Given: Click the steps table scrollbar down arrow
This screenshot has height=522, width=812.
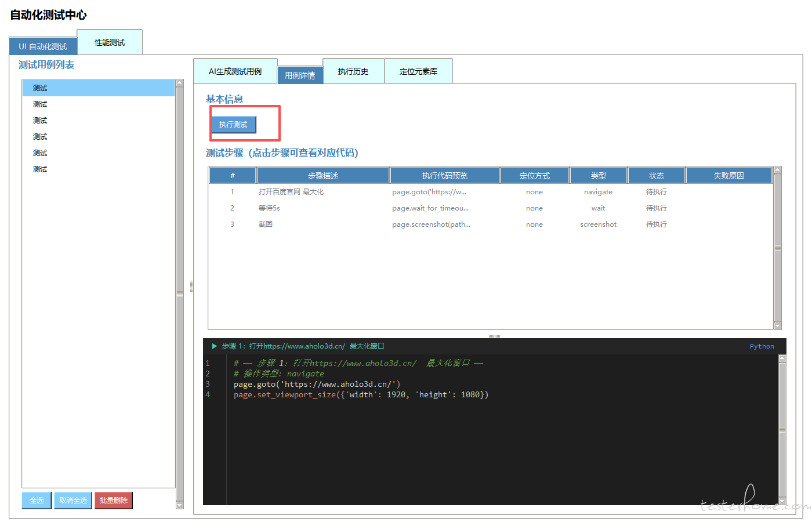Looking at the screenshot, I should coord(778,326).
